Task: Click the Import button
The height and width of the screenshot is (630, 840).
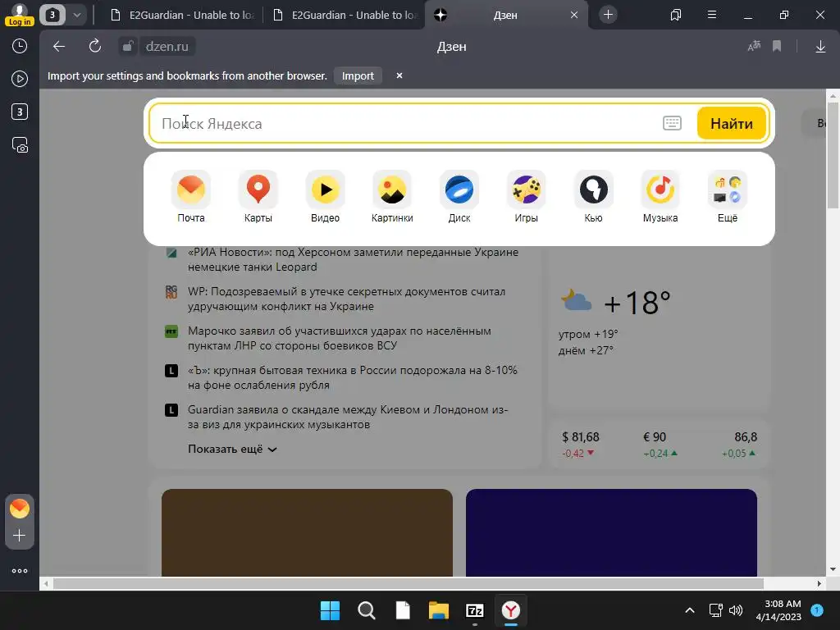Action: [358, 75]
